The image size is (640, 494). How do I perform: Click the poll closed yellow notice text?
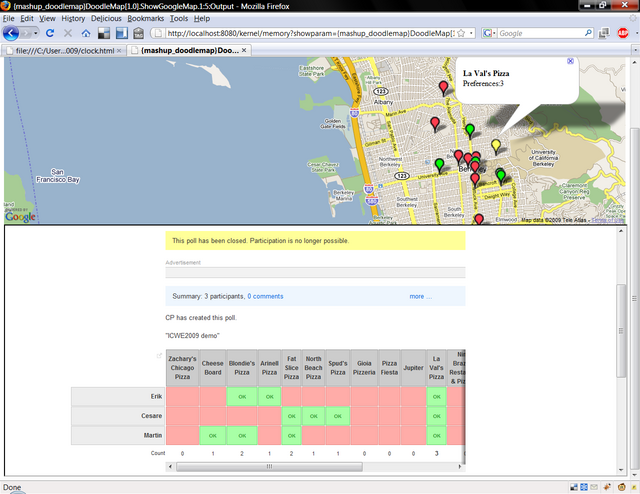(260, 241)
